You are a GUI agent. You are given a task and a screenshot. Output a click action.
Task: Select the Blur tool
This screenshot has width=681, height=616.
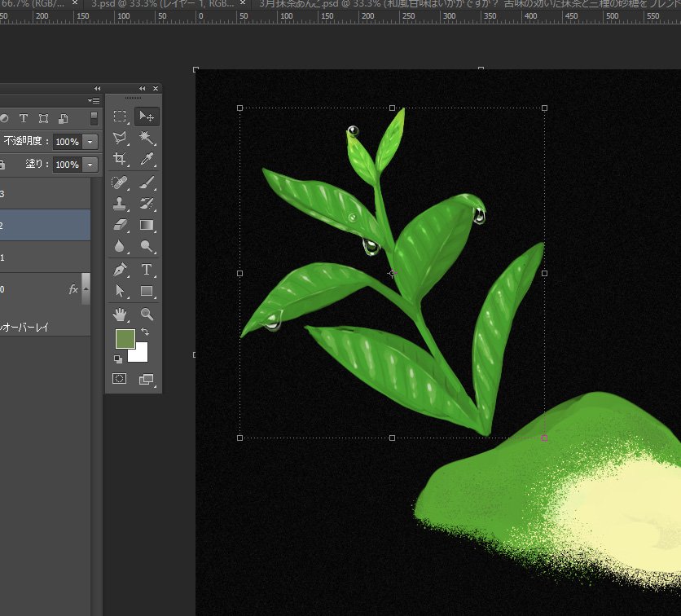coord(120,246)
